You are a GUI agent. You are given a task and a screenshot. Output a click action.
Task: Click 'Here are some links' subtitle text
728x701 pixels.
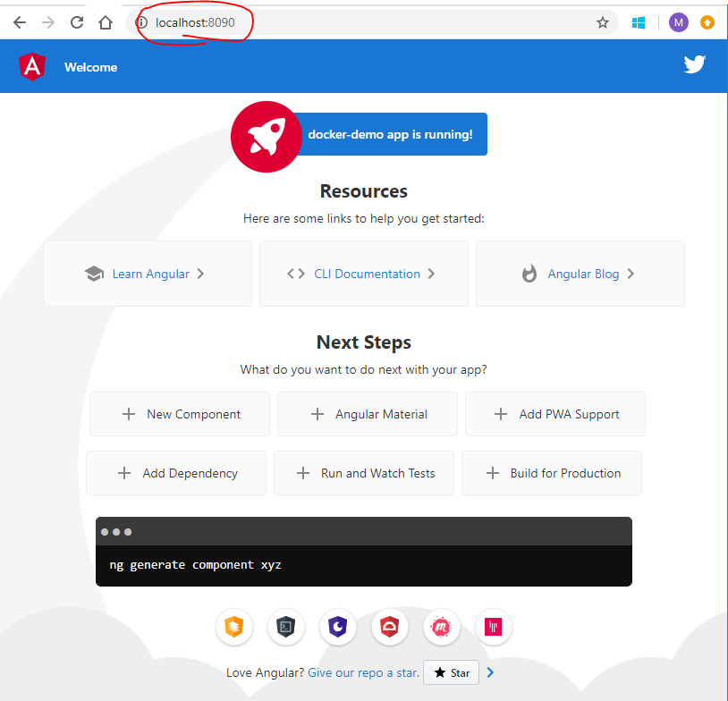363,218
